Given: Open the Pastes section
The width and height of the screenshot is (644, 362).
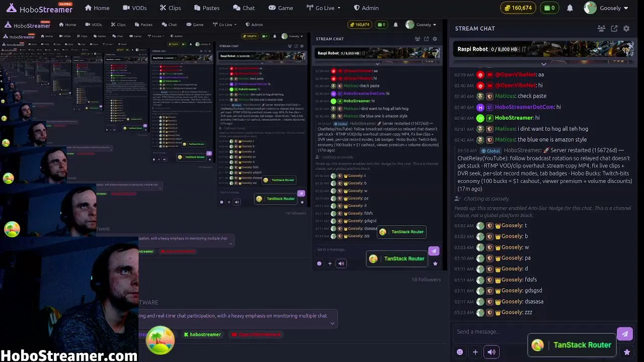Looking at the screenshot, I should (x=207, y=8).
